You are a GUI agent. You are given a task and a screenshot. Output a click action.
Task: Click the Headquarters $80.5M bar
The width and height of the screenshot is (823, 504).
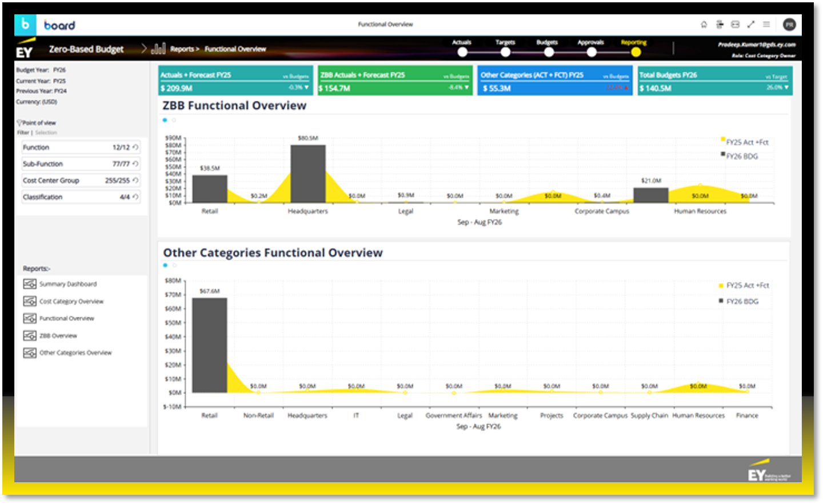307,173
